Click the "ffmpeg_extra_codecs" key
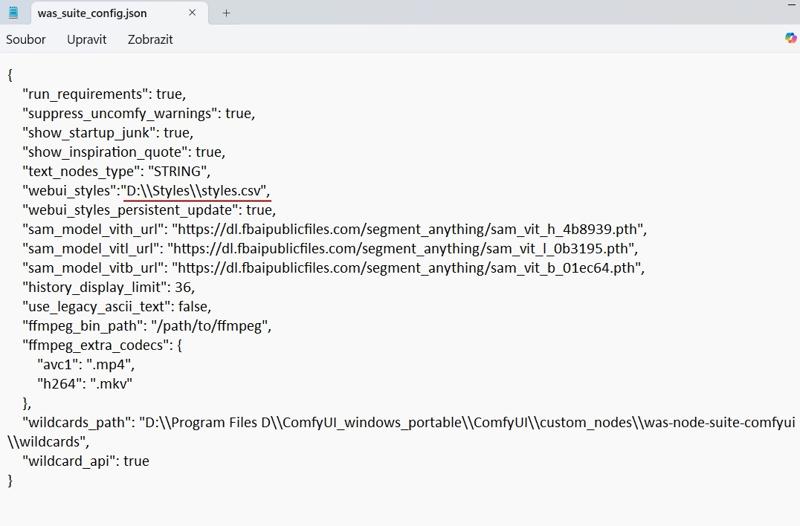The image size is (800, 526). pyautogui.click(x=96, y=345)
